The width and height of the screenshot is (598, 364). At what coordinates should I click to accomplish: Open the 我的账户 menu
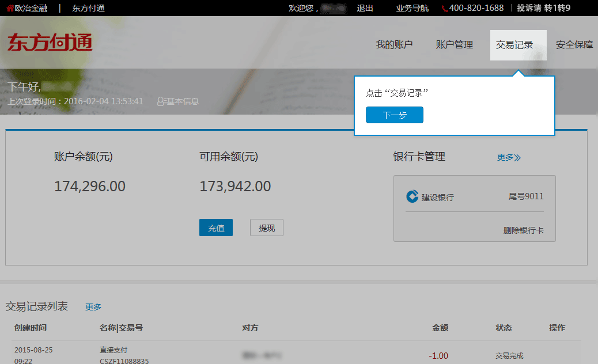[x=394, y=44]
